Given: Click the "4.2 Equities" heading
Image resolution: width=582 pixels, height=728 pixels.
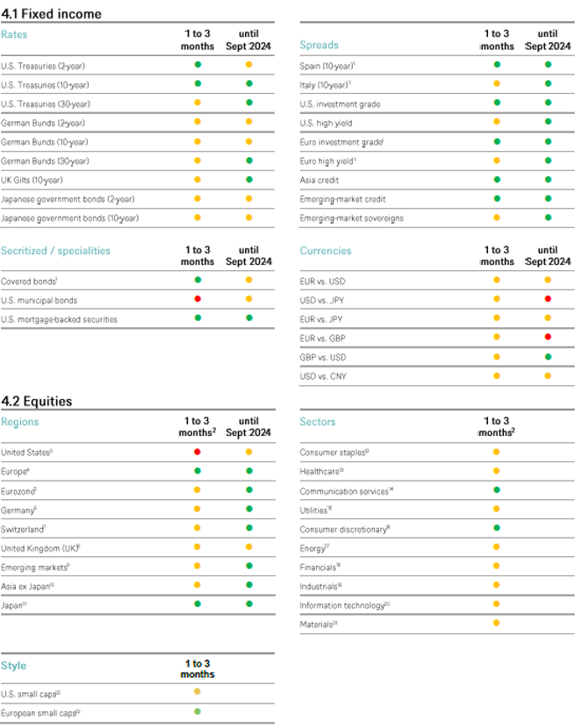Looking at the screenshot, I should click(x=37, y=402).
